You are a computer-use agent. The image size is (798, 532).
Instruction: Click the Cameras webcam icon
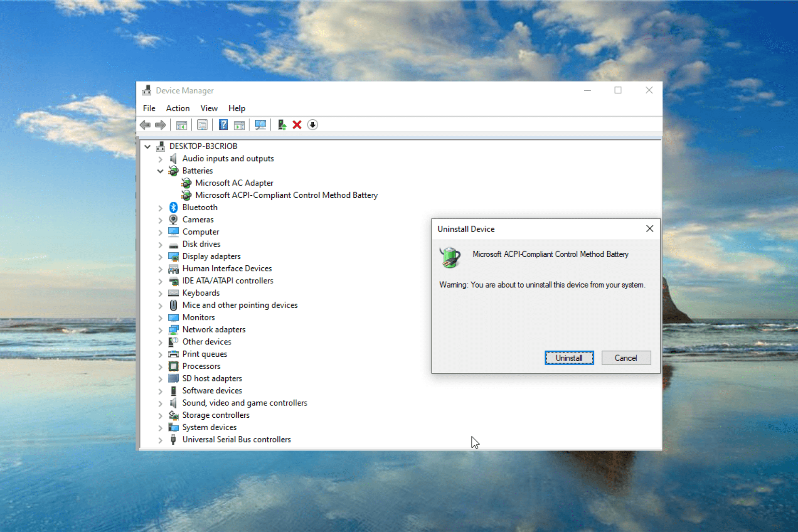(173, 219)
